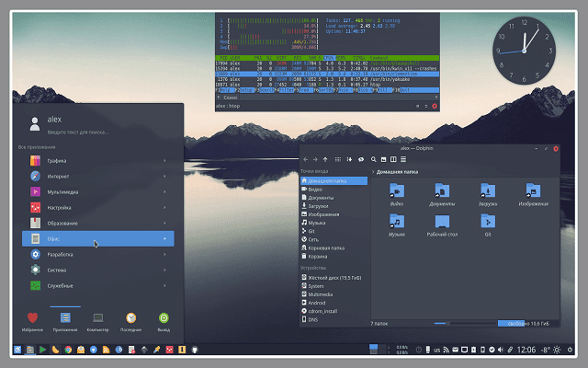Toggle the volume icon in system tray
588x368 pixels.
click(500, 350)
